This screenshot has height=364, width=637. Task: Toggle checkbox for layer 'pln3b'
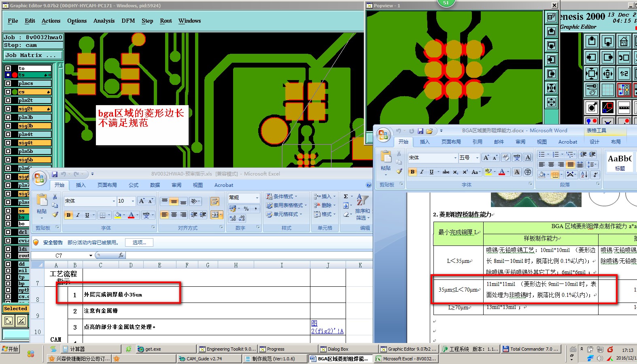point(8,117)
